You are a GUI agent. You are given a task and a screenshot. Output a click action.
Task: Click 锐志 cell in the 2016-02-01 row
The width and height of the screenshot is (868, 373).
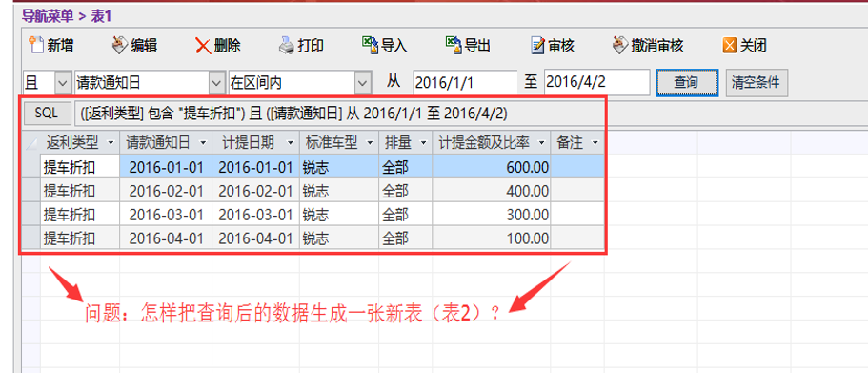point(339,190)
